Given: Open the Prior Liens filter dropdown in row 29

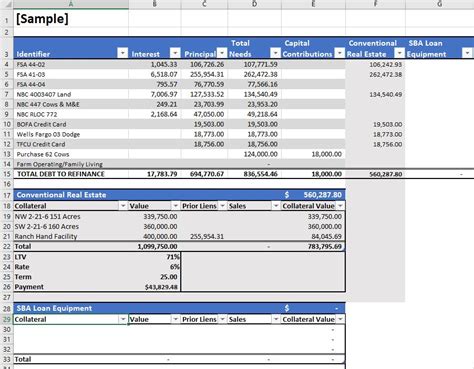Looking at the screenshot, I should pyautogui.click(x=222, y=319).
